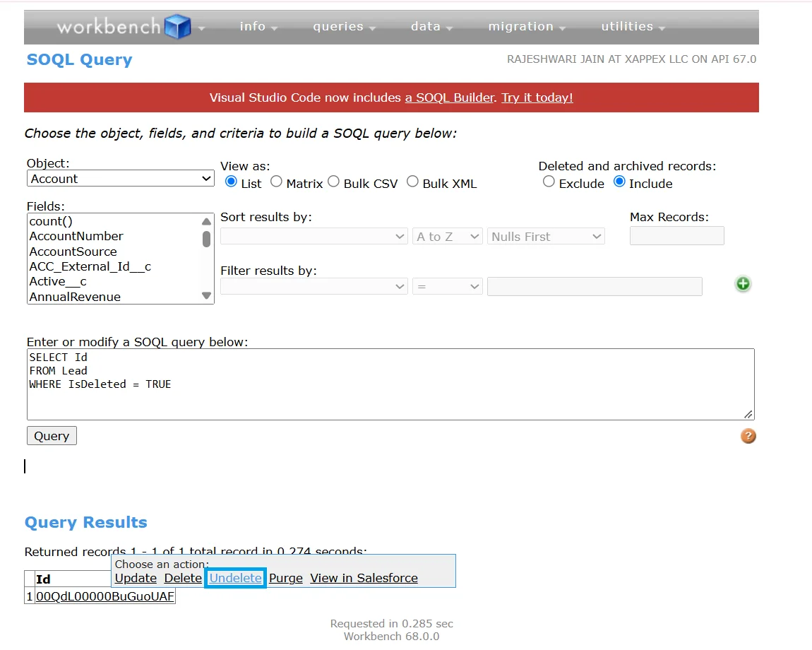Open the queries menu
812x650 pixels.
tap(344, 26)
